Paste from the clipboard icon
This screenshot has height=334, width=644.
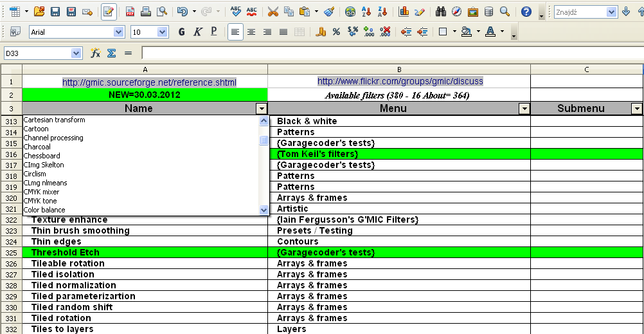coord(305,12)
